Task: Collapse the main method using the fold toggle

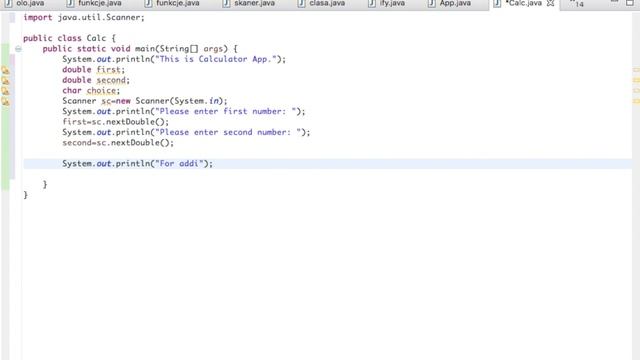Action: pyautogui.click(x=18, y=49)
